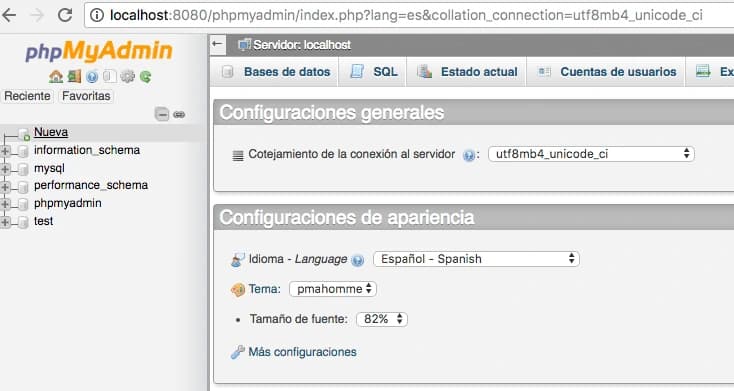The width and height of the screenshot is (734, 391).
Task: Click the language icon beside Idioma
Action: coord(238,259)
